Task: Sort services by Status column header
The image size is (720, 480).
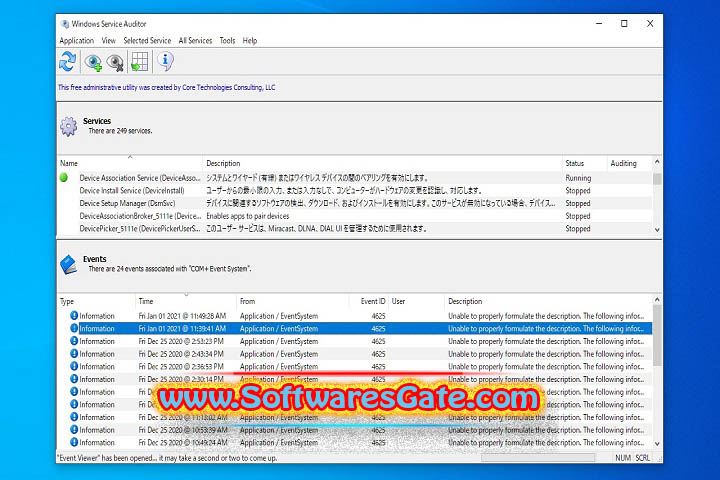Action: [585, 164]
